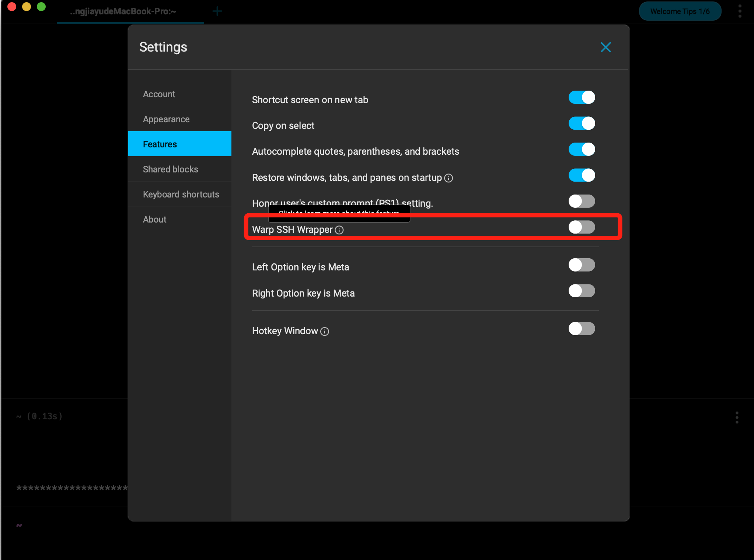
Task: Enable the Hotkey Window feature
Action: (x=582, y=329)
